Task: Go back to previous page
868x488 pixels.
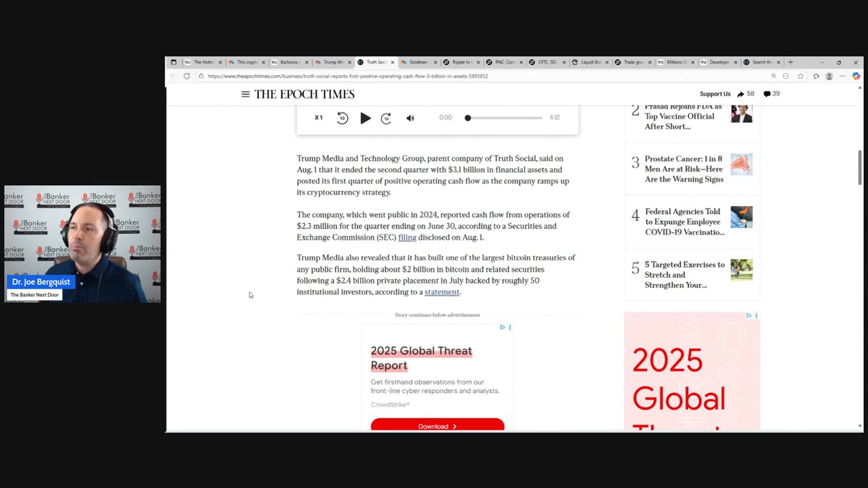Action: [x=174, y=76]
